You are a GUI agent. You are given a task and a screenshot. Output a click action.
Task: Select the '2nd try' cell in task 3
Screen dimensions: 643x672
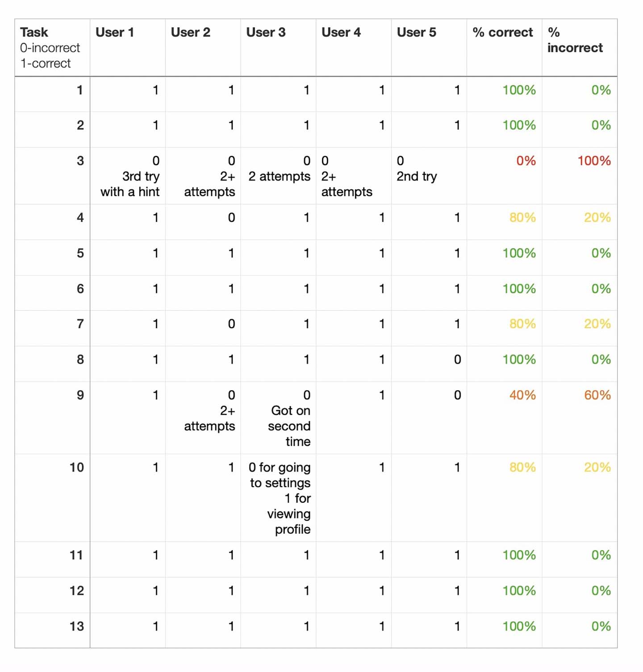(417, 176)
